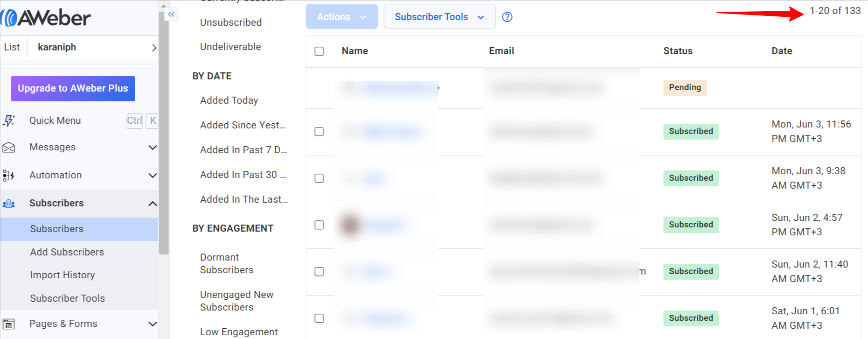Select the Unsubscribed filter
The width and height of the screenshot is (868, 339).
[231, 22]
